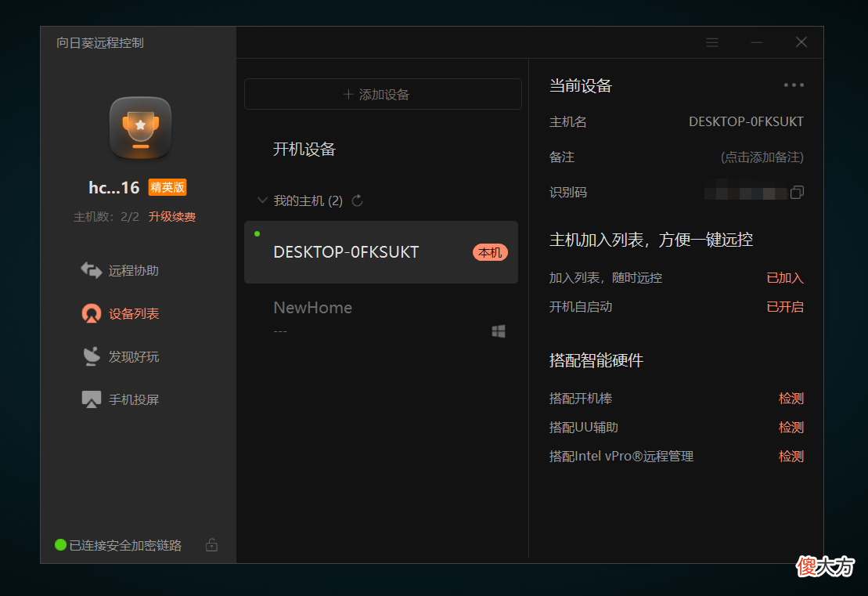This screenshot has height=596, width=868.
Task: Click the username hc...16
Action: 114,187
